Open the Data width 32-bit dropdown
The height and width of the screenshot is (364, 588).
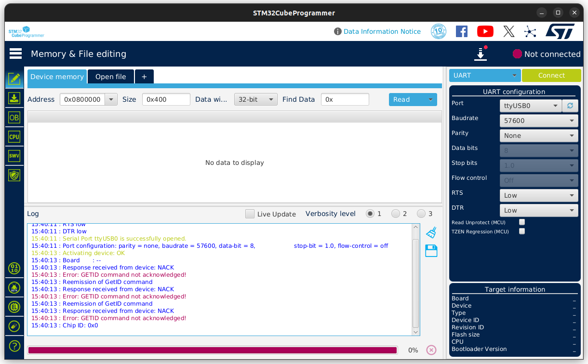pos(256,99)
